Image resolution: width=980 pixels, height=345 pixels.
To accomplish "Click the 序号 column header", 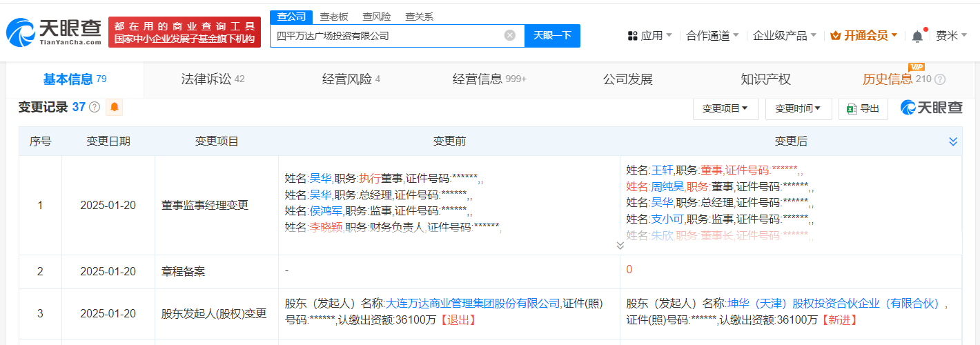I will click(40, 141).
